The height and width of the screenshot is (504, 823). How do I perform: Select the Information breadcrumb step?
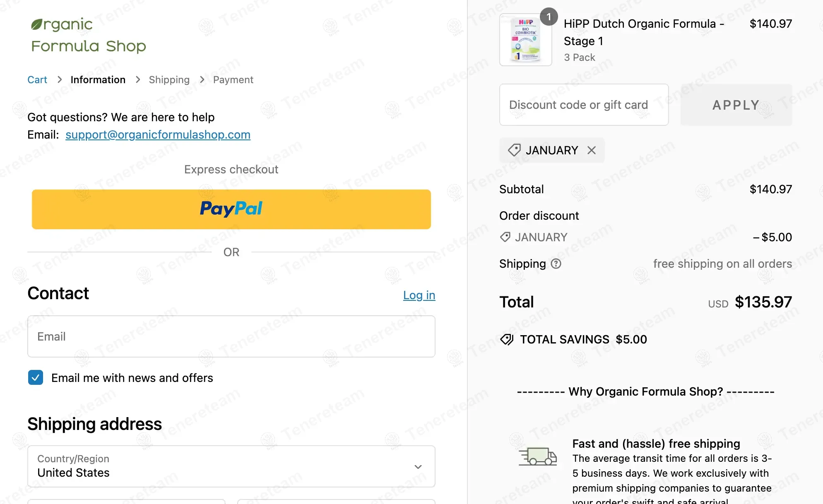tap(98, 79)
